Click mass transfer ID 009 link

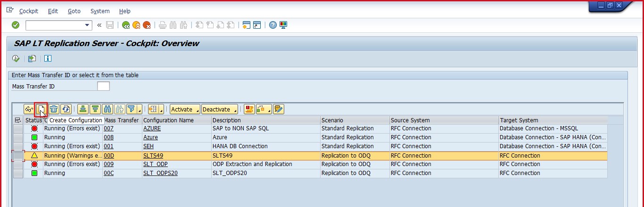[x=108, y=164]
